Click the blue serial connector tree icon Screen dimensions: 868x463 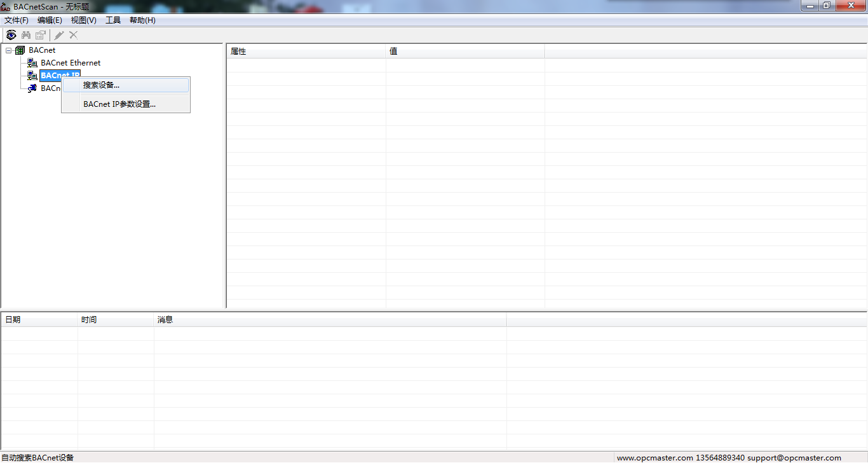[x=32, y=88]
